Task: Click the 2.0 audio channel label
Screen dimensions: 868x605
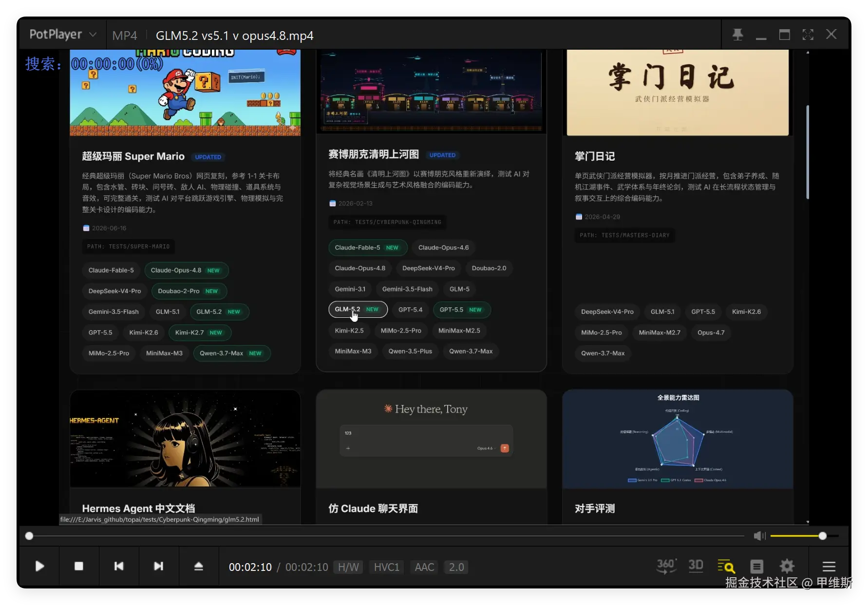Action: click(456, 567)
